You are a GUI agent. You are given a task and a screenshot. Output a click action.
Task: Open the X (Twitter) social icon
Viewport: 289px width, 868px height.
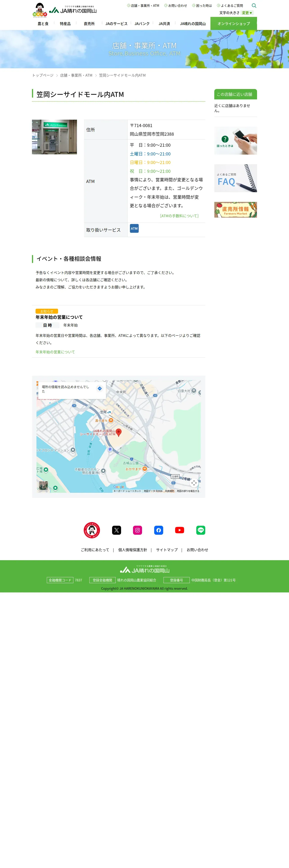[x=116, y=530]
